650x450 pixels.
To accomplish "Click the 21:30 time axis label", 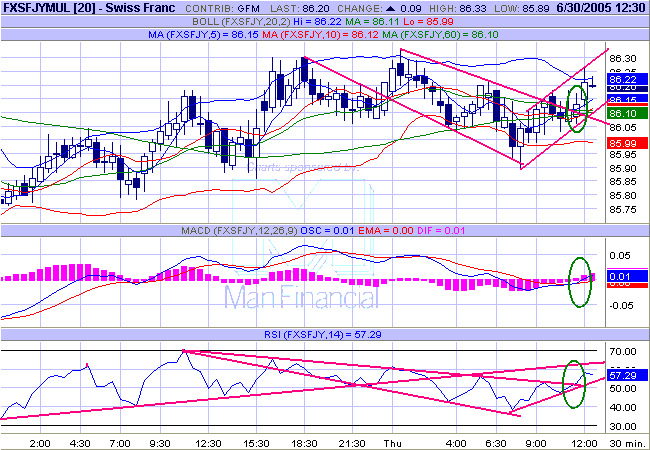I will pyautogui.click(x=352, y=443).
